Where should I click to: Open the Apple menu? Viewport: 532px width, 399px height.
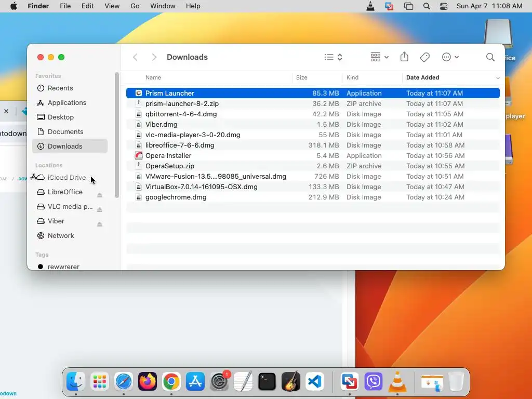click(x=14, y=6)
